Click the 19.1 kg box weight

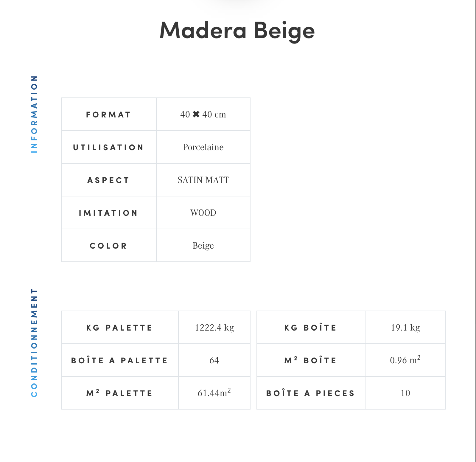(x=405, y=328)
